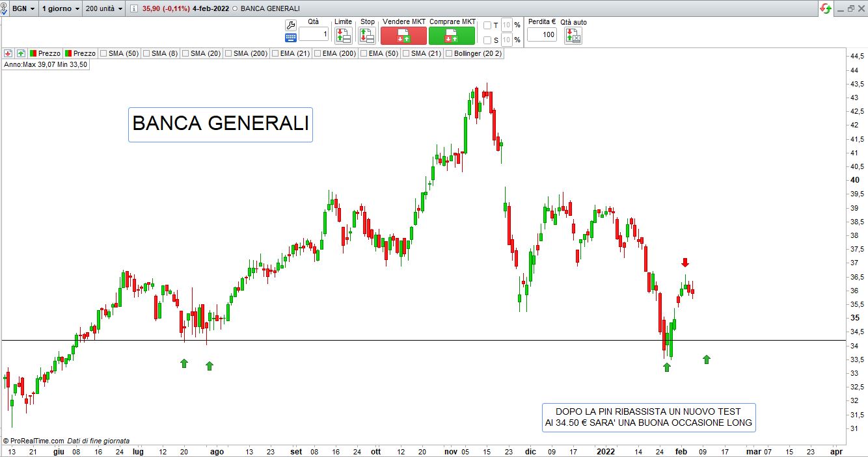Enable the SMA (21) indicator checkbox

pyautogui.click(x=406, y=53)
